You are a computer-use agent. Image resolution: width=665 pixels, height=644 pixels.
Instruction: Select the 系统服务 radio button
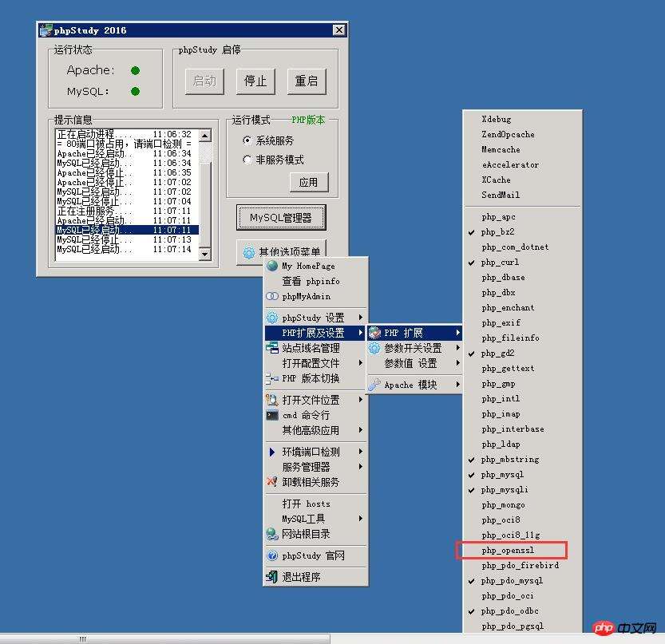(247, 140)
